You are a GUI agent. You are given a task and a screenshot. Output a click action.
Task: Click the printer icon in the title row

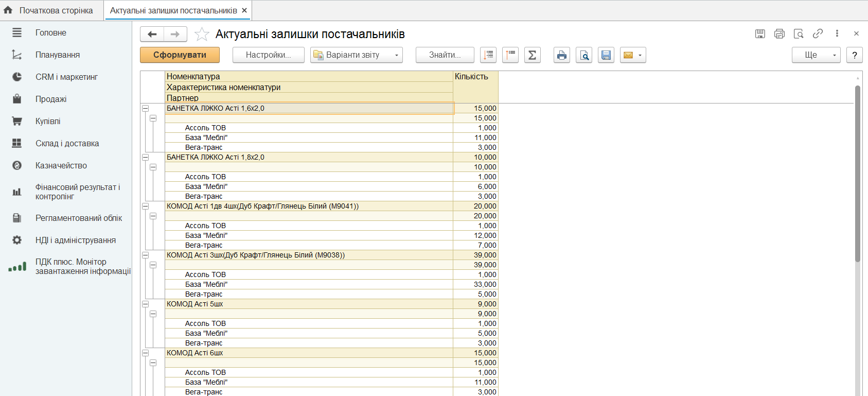[x=780, y=34]
